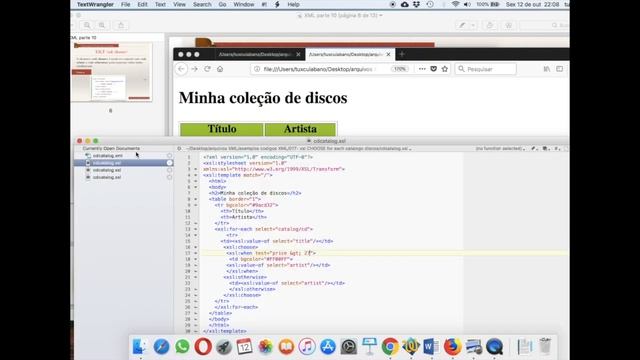Open QuickTime Player from the Dock

click(x=494, y=347)
